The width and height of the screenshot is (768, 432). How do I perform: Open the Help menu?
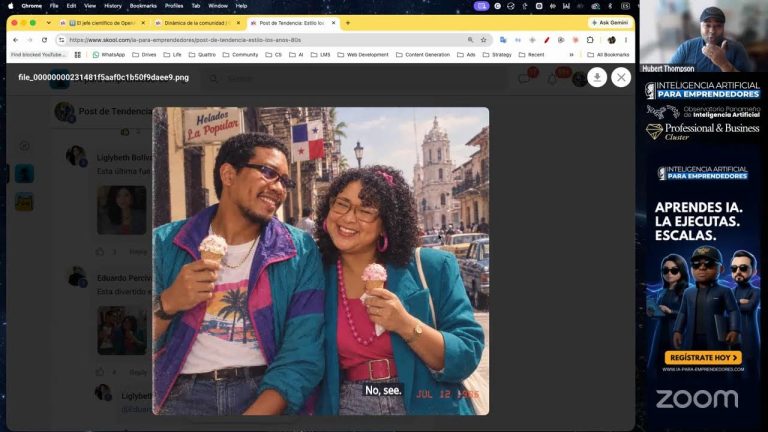click(x=241, y=6)
